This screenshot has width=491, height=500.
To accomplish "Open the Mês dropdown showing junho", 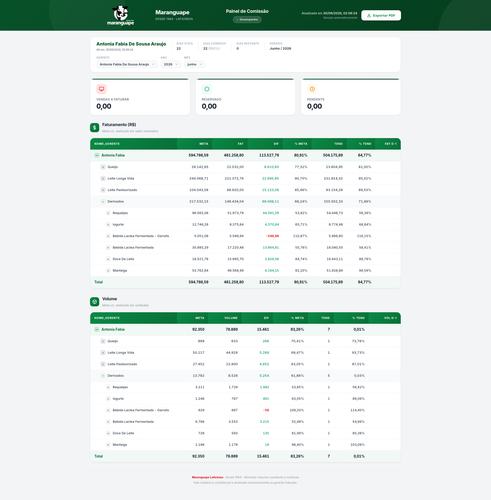I will (x=194, y=64).
